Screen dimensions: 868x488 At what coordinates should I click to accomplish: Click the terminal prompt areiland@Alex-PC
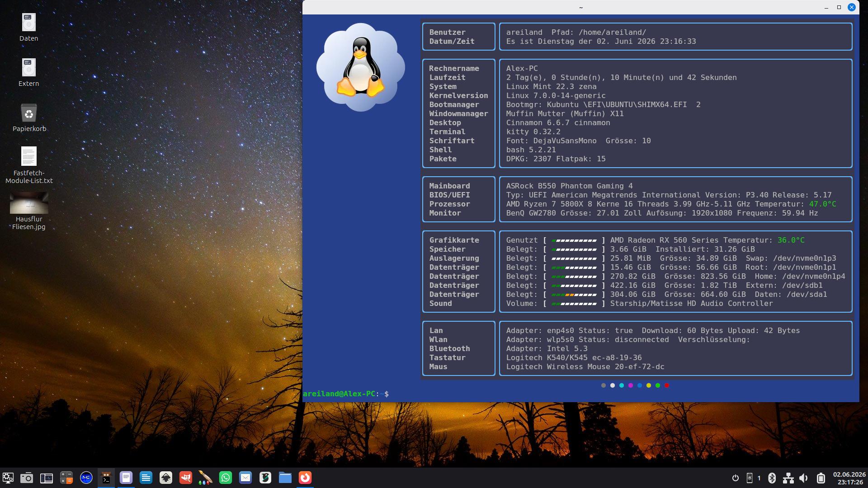pyautogui.click(x=339, y=394)
